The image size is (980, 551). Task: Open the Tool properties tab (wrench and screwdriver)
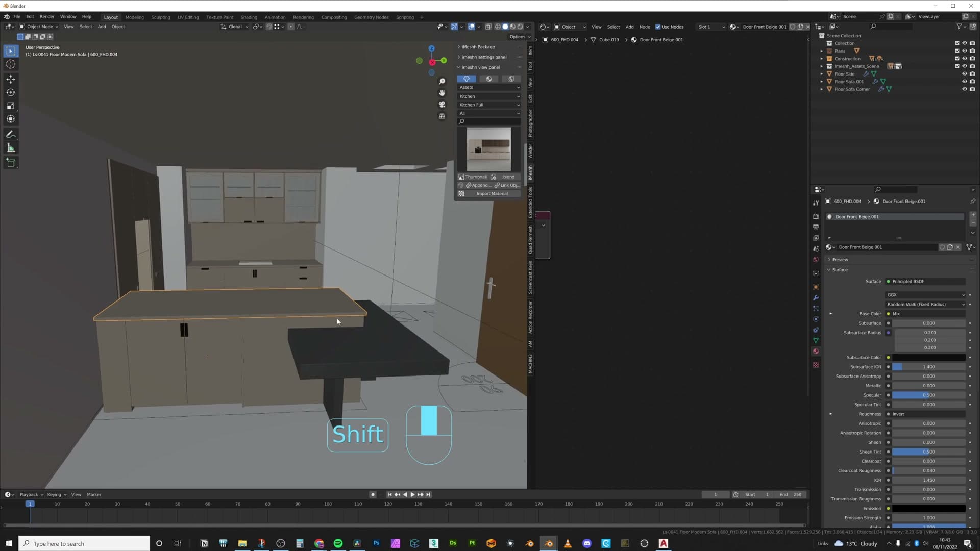(816, 203)
